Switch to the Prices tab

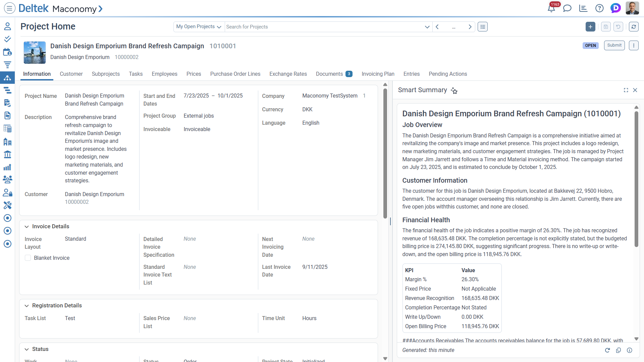tap(194, 74)
